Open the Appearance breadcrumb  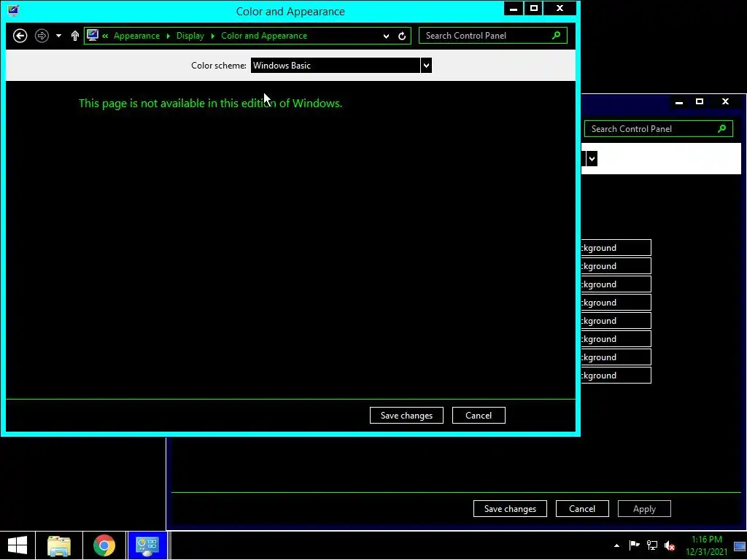136,36
